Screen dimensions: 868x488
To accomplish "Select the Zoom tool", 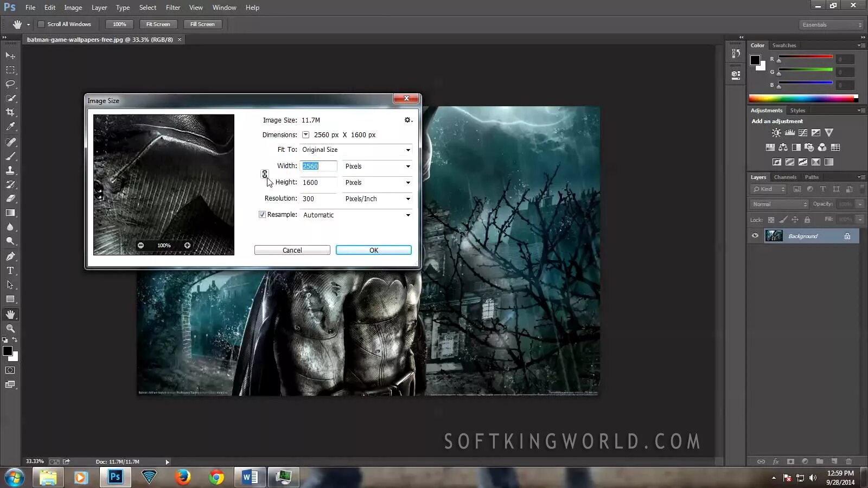I will point(10,329).
